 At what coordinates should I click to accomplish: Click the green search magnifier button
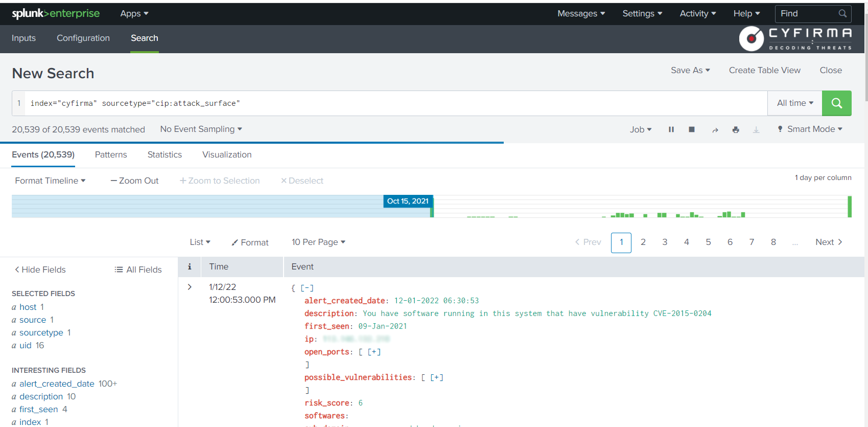(836, 103)
